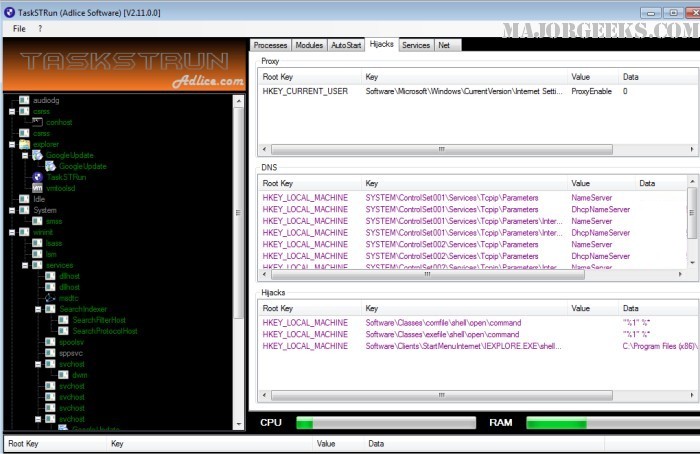Click the conhost console icon
This screenshot has width=700, height=454.
pyautogui.click(x=37, y=122)
